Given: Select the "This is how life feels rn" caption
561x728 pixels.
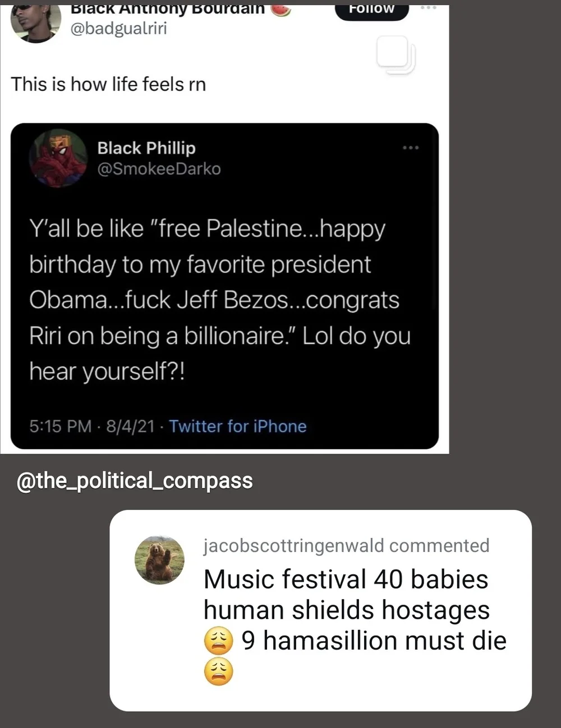Looking at the screenshot, I should [108, 84].
